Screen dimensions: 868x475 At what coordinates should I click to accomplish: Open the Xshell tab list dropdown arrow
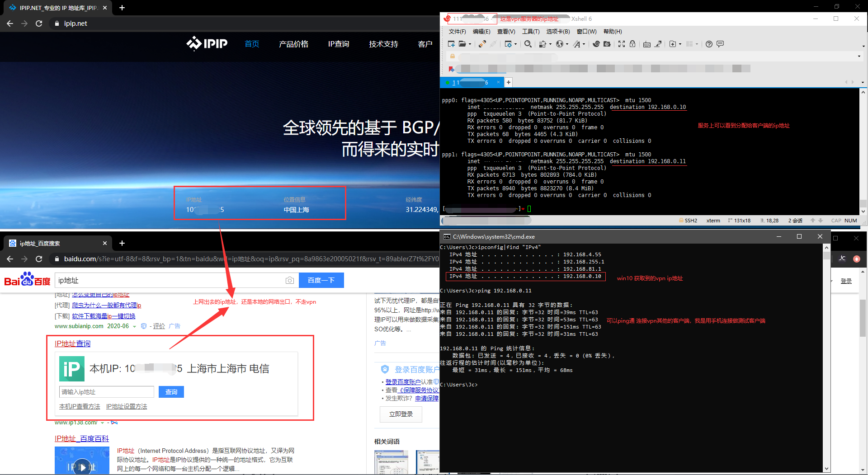click(x=863, y=82)
